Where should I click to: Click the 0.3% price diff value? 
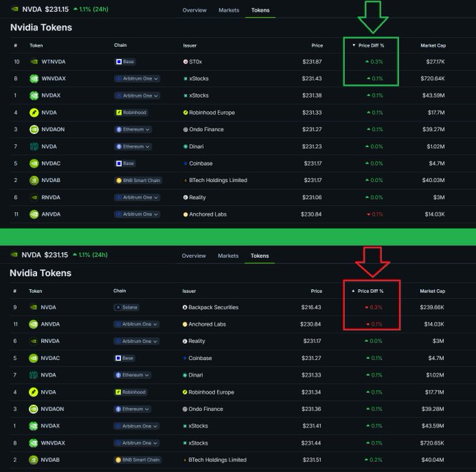point(374,62)
